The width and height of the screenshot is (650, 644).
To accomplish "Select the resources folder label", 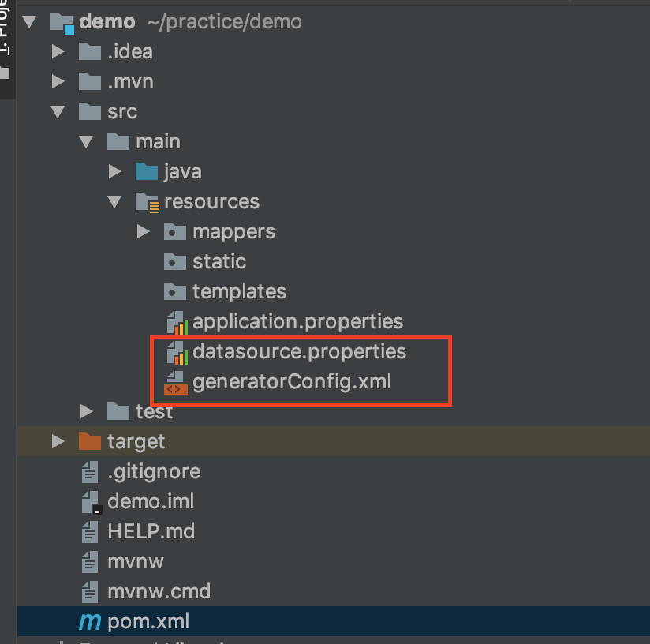I will (x=212, y=202).
